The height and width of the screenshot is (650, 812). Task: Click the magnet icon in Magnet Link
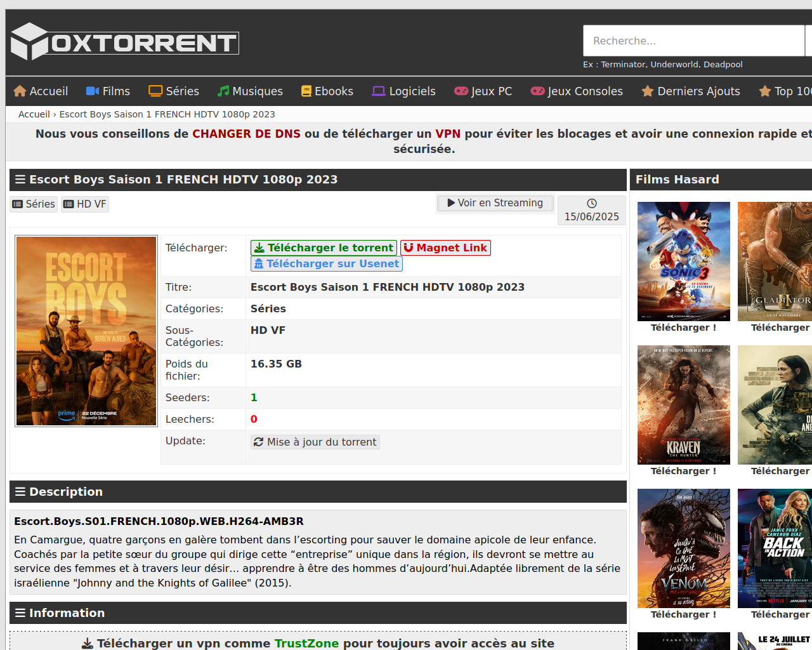pyautogui.click(x=409, y=248)
